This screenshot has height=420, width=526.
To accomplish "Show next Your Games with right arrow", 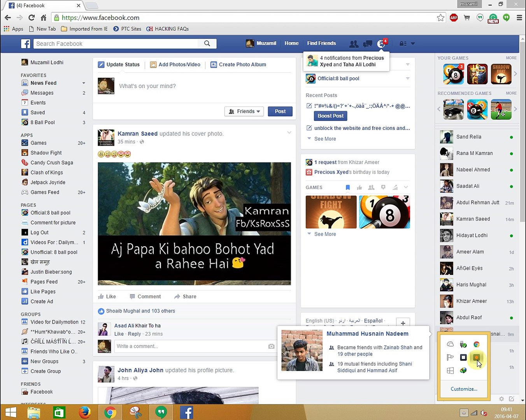I will pyautogui.click(x=515, y=73).
